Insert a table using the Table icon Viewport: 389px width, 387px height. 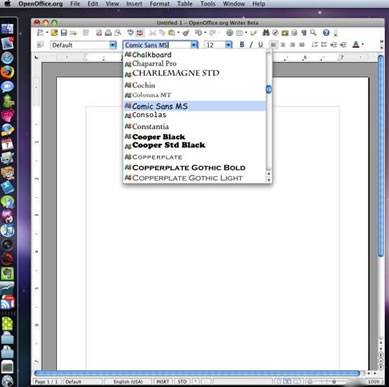[x=239, y=33]
